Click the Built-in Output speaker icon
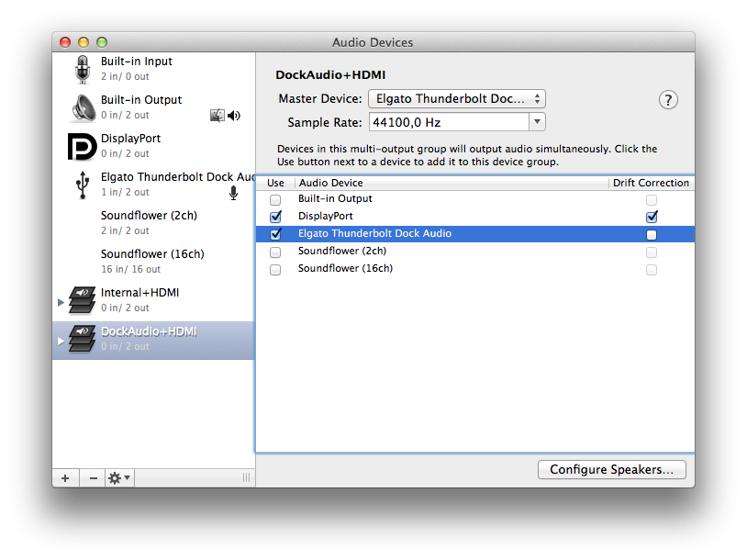This screenshot has width=747, height=560. (x=84, y=108)
